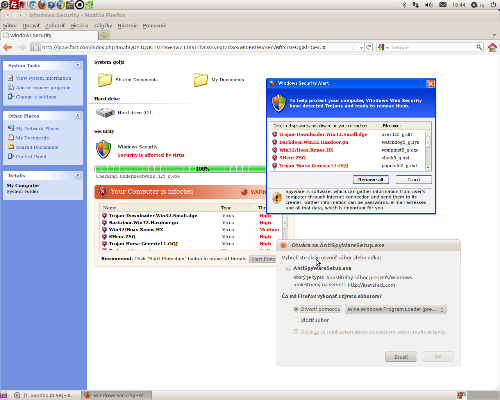
Task: Open the Nástroje menu
Action: [x=127, y=25]
